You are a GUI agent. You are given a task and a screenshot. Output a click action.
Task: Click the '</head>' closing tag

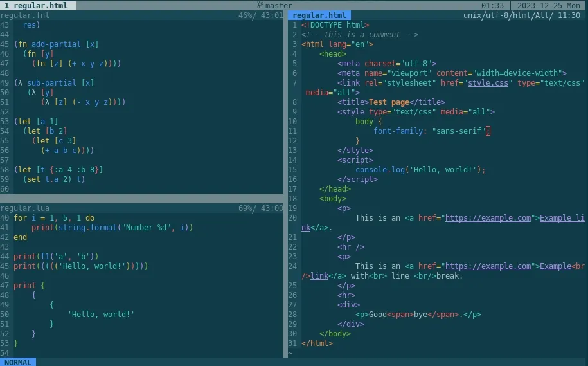click(x=335, y=189)
